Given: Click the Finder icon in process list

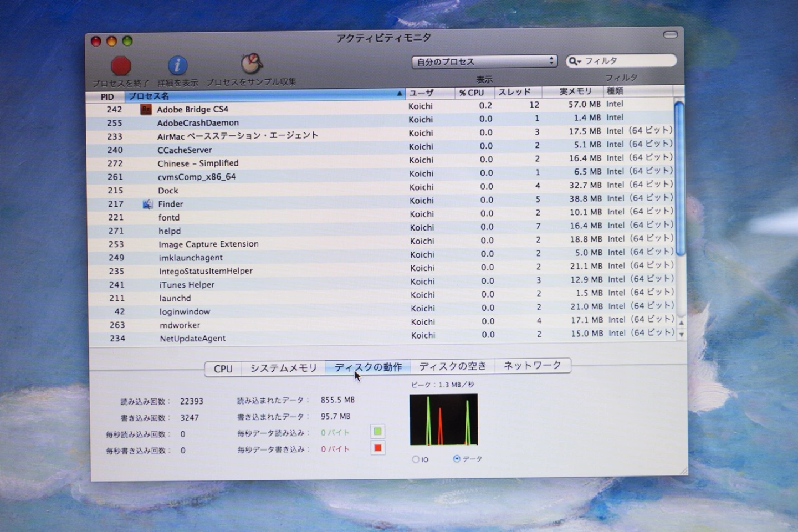Looking at the screenshot, I should click(147, 204).
